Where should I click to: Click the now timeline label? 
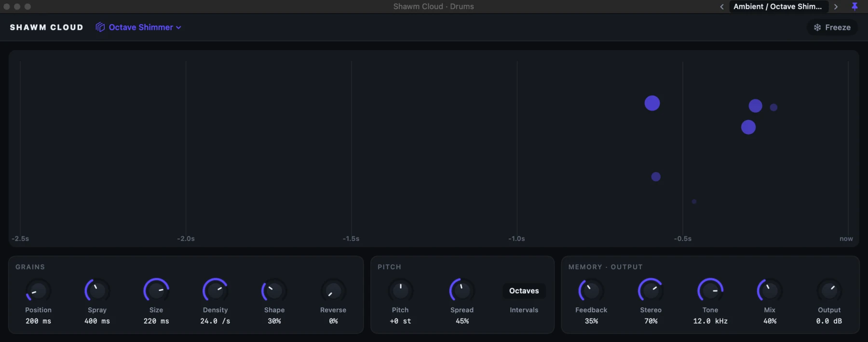point(846,239)
